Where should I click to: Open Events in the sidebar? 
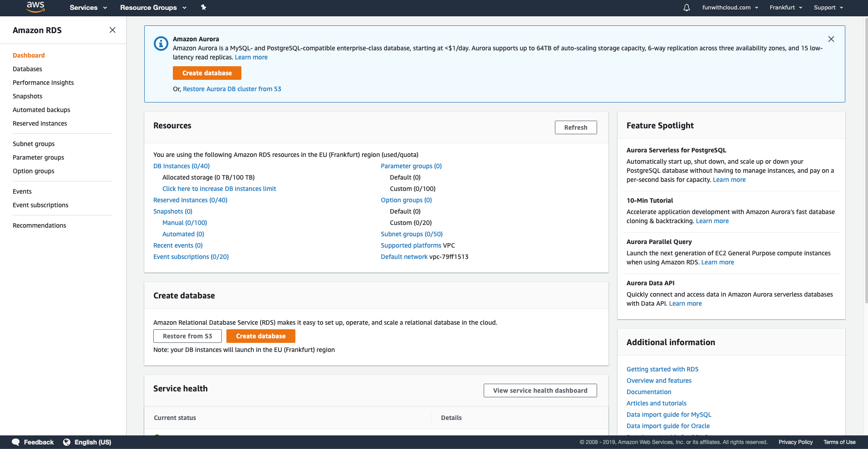pyautogui.click(x=22, y=191)
